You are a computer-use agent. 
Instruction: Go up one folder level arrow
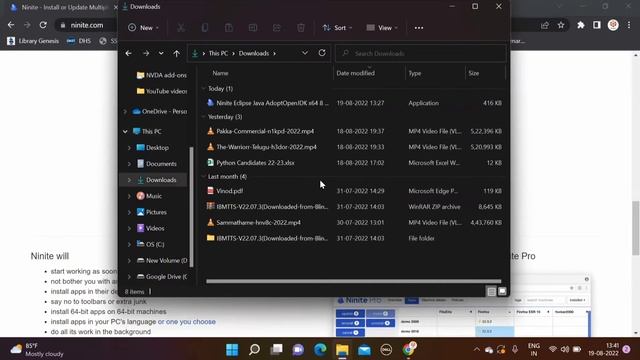pos(176,53)
